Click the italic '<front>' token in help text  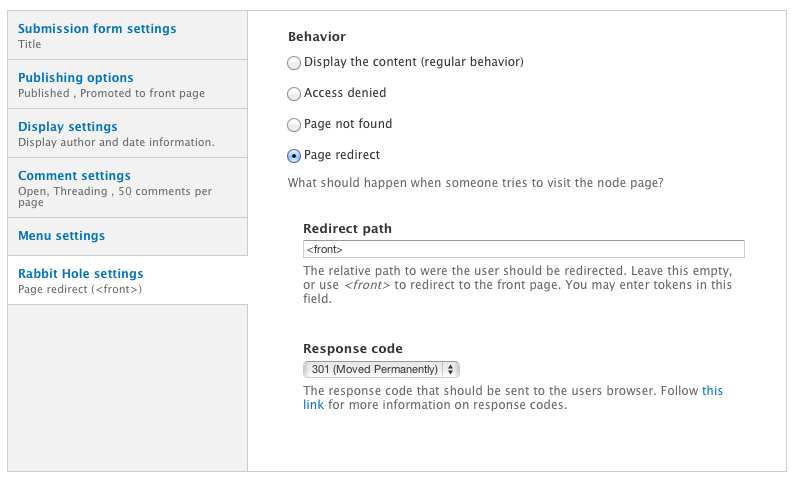[367, 285]
